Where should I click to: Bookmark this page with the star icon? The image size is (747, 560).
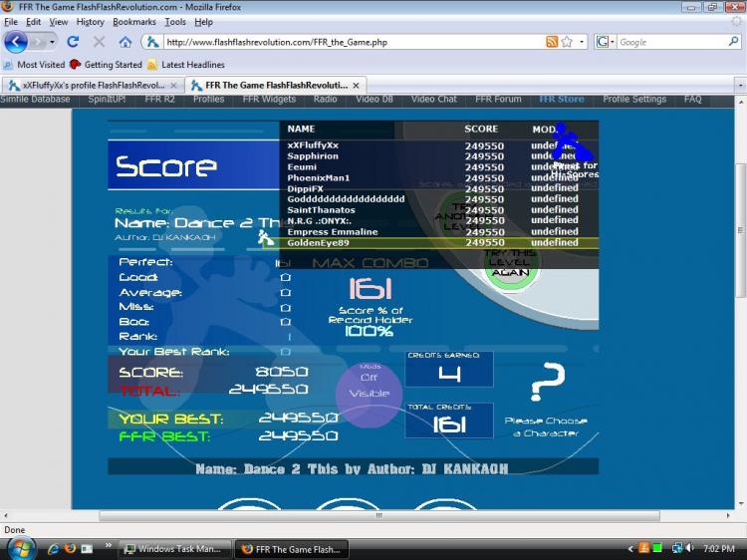click(x=567, y=42)
